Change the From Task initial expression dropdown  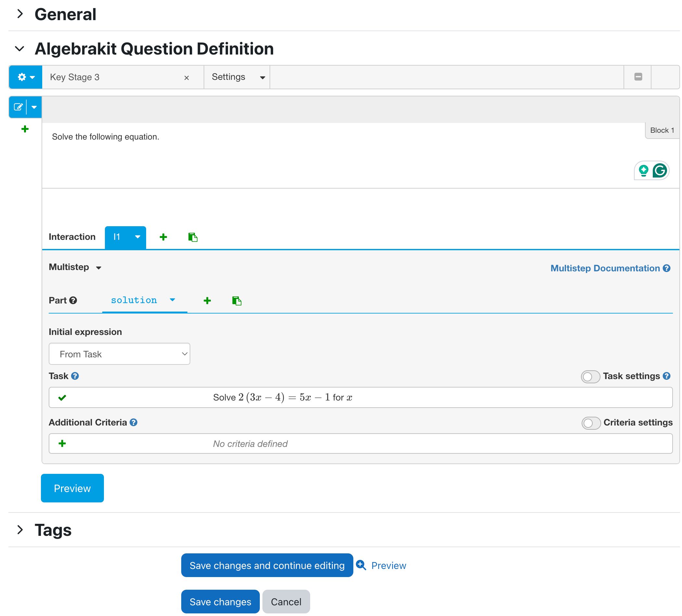pyautogui.click(x=119, y=354)
